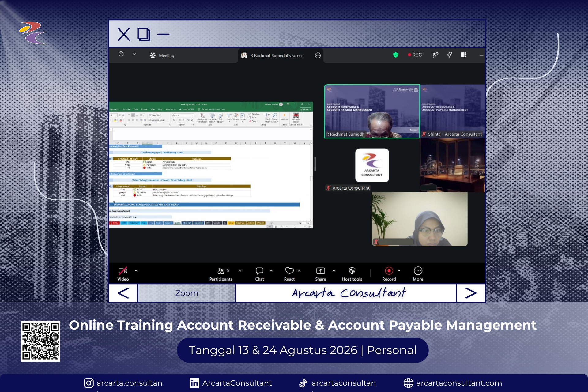Open the More menu in Zoom toolbar
The width and height of the screenshot is (588, 392).
tap(418, 274)
